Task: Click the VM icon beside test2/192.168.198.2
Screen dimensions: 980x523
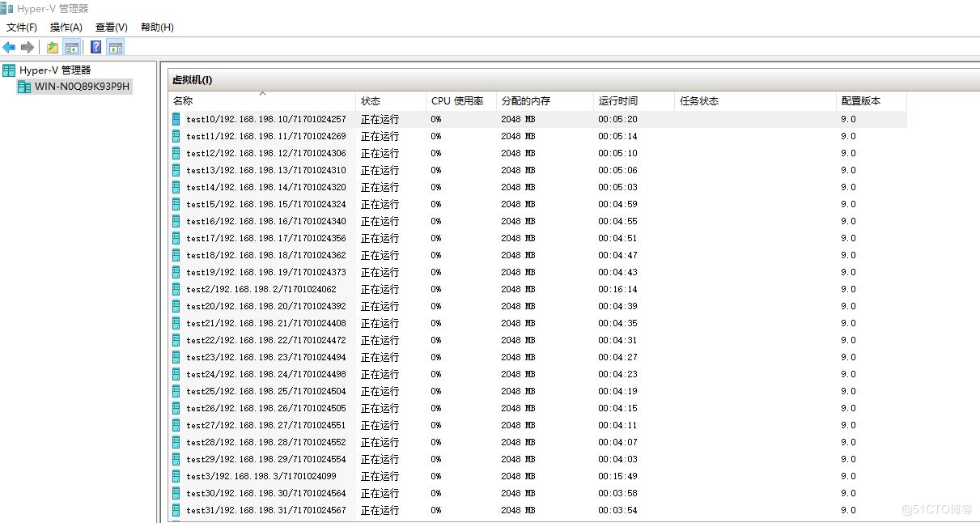Action: pos(176,289)
